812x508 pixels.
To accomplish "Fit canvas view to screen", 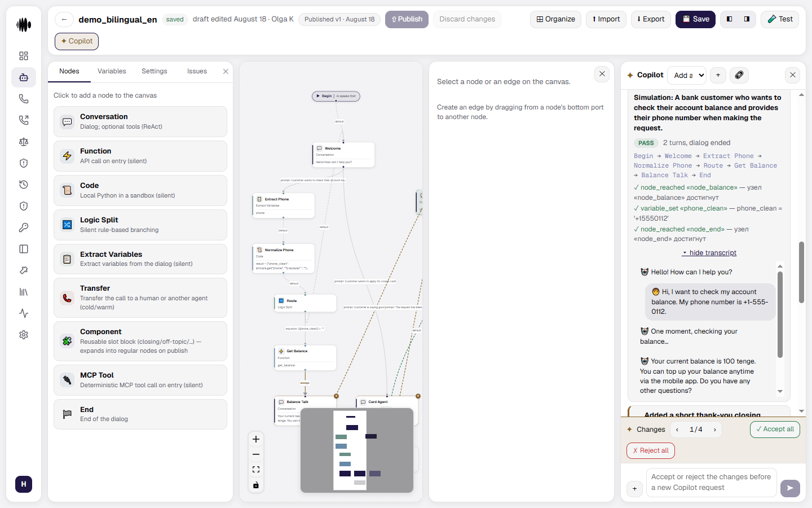I will [x=256, y=470].
